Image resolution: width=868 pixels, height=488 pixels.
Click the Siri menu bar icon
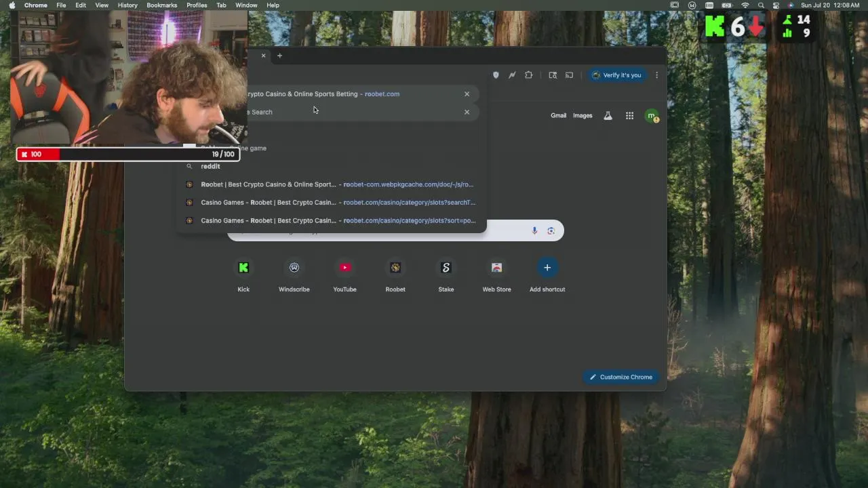point(791,5)
